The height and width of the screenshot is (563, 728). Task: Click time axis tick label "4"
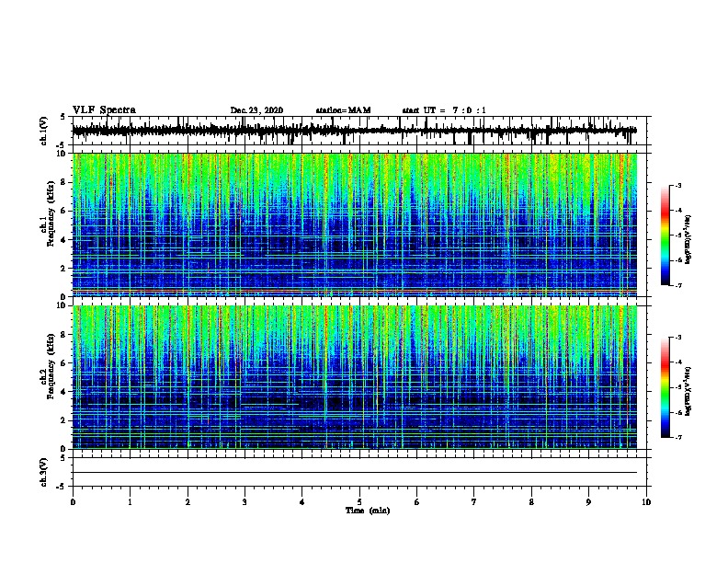pos(302,501)
